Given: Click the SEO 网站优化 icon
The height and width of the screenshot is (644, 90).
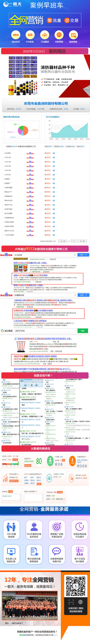Looking at the screenshot, I should pos(16,35).
